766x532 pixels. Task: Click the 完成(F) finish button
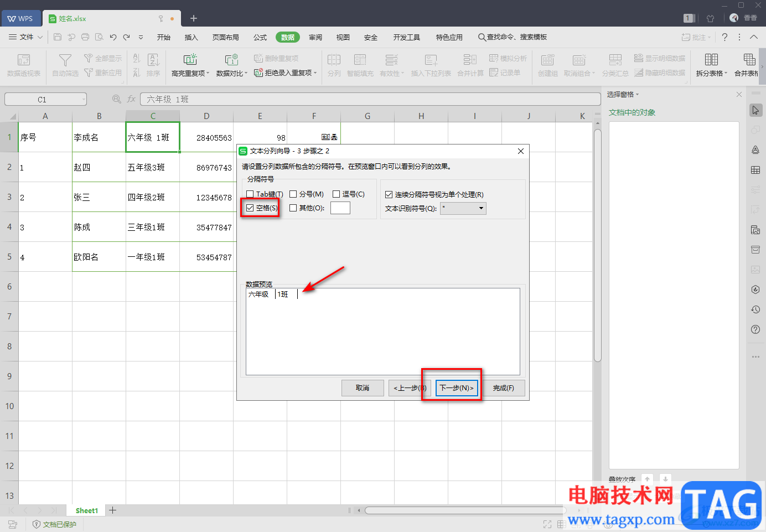[x=504, y=388]
